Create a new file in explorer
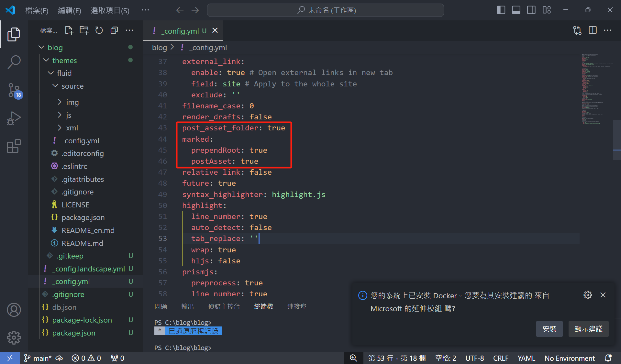This screenshot has width=621, height=364. (x=69, y=30)
